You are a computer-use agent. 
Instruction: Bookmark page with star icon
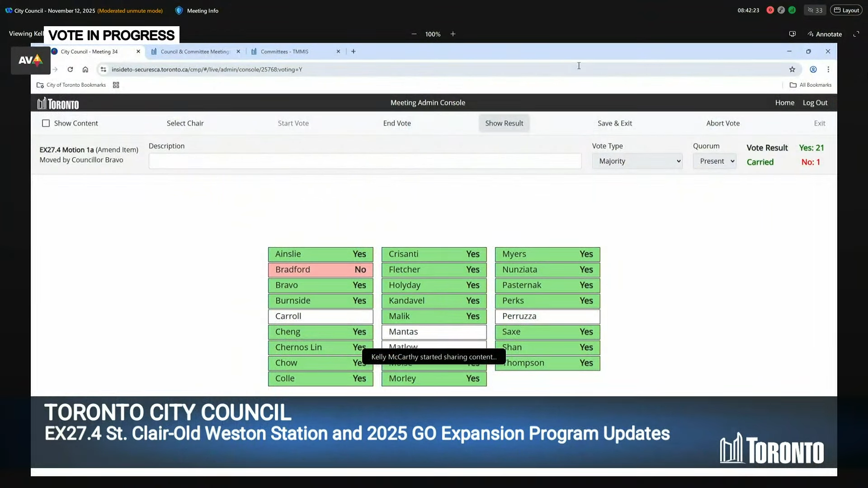click(792, 69)
